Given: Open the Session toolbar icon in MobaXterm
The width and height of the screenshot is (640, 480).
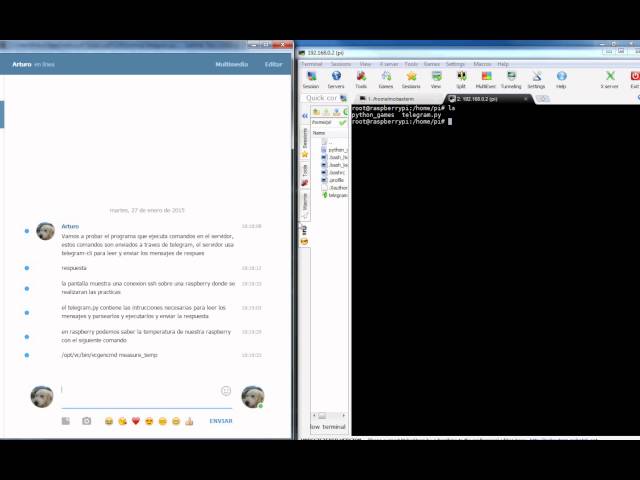Looking at the screenshot, I should 311,80.
